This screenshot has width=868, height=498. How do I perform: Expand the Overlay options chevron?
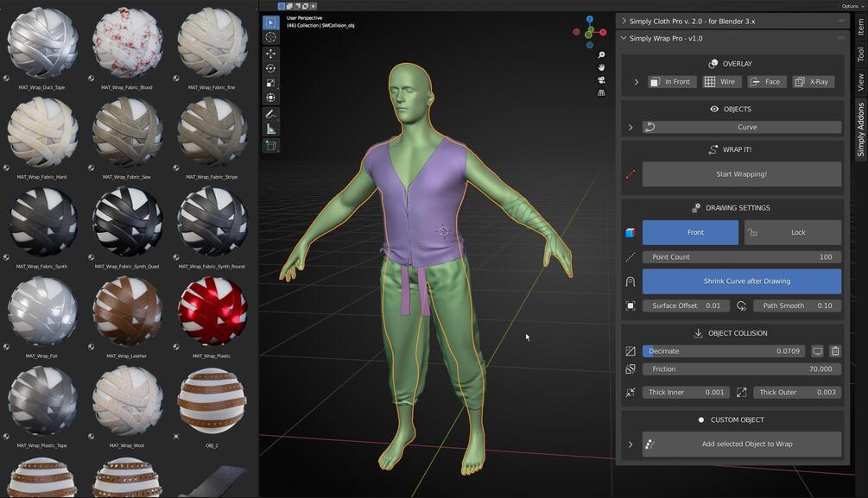point(636,82)
